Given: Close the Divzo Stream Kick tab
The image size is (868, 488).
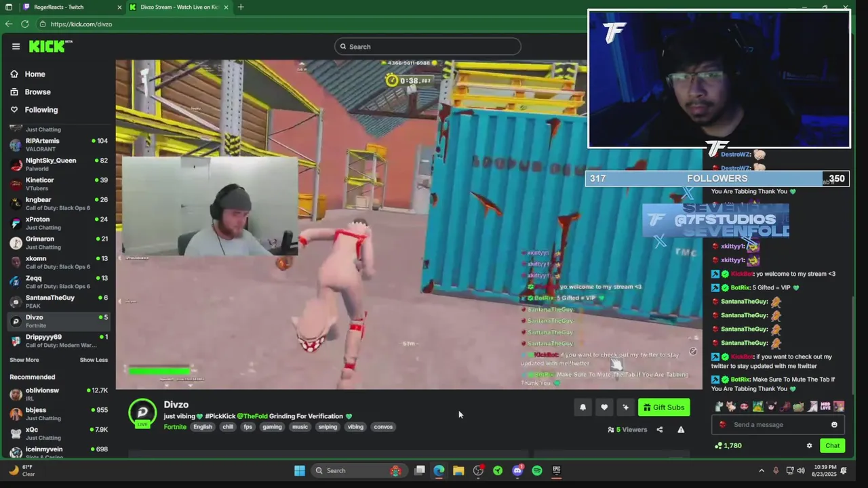Looking at the screenshot, I should click(x=226, y=7).
